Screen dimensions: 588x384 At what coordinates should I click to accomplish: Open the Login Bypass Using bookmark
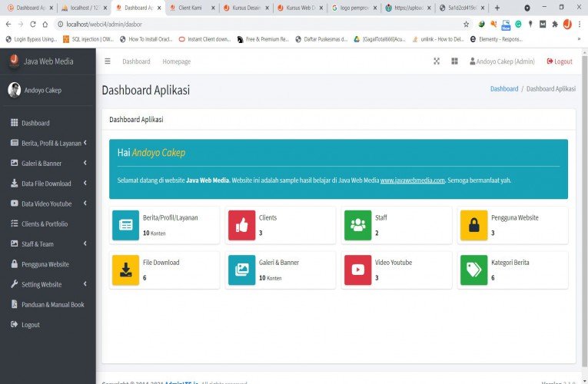click(31, 39)
